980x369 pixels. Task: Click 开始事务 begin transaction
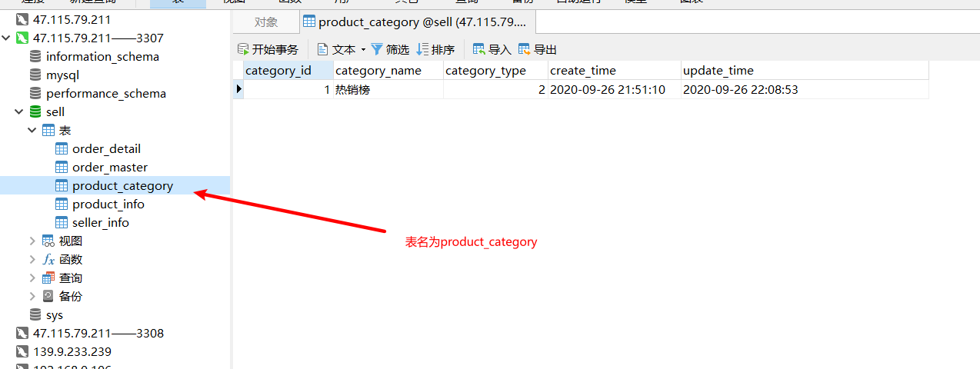point(268,49)
